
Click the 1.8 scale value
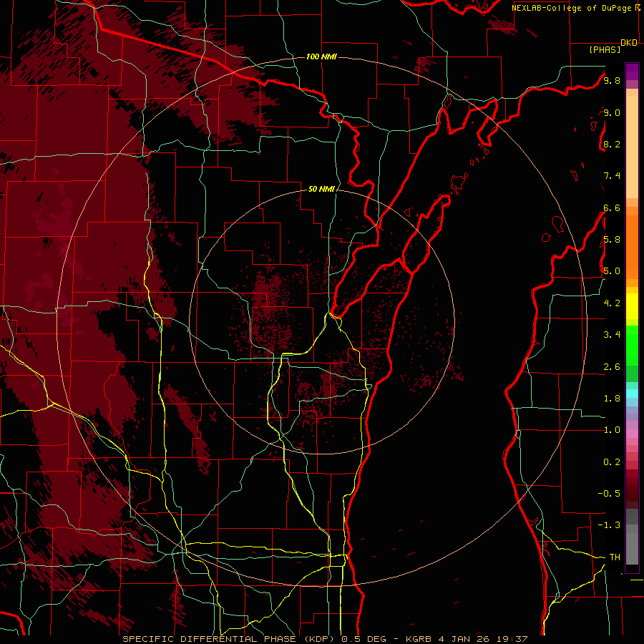(612, 399)
